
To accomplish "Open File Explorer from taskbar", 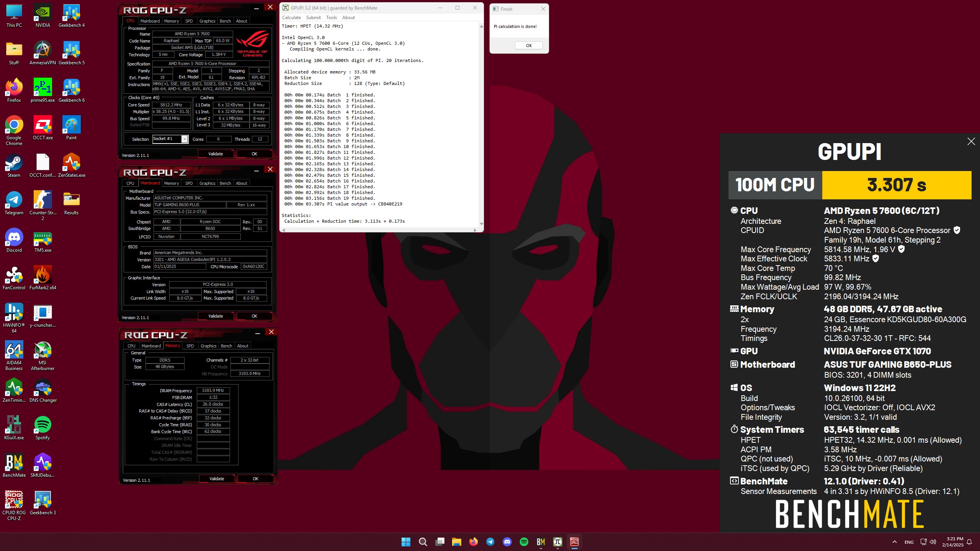I will click(456, 542).
